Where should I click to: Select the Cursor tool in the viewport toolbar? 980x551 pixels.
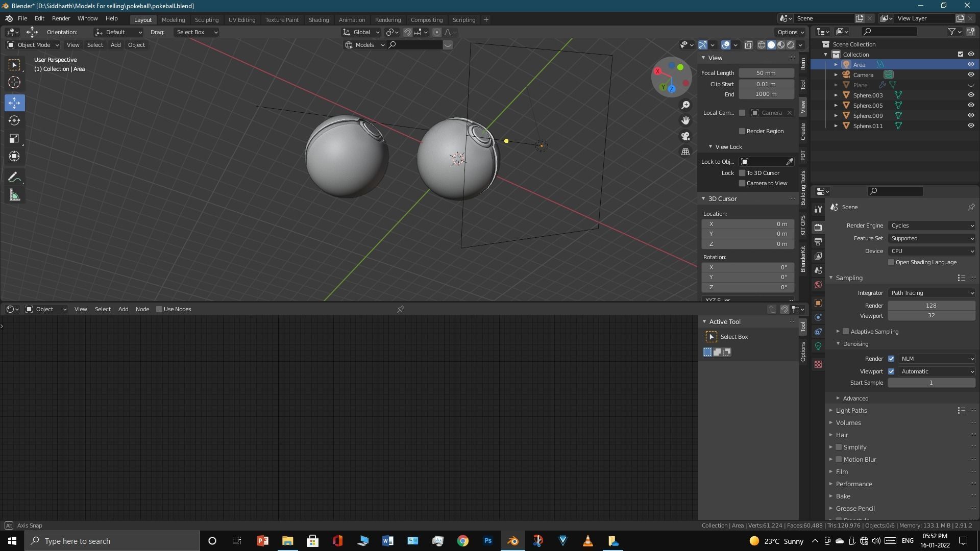click(x=14, y=82)
